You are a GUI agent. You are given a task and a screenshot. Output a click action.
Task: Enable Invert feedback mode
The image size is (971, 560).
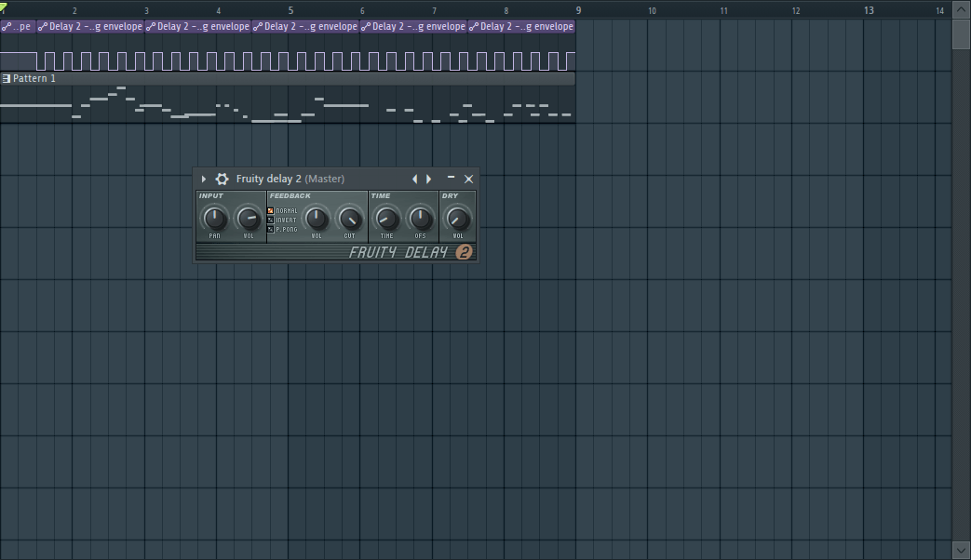[271, 220]
